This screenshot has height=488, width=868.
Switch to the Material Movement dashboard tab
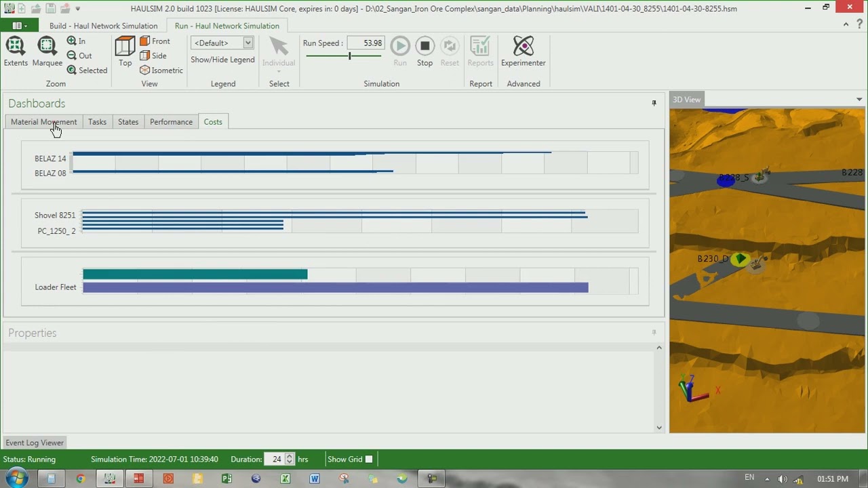click(44, 122)
